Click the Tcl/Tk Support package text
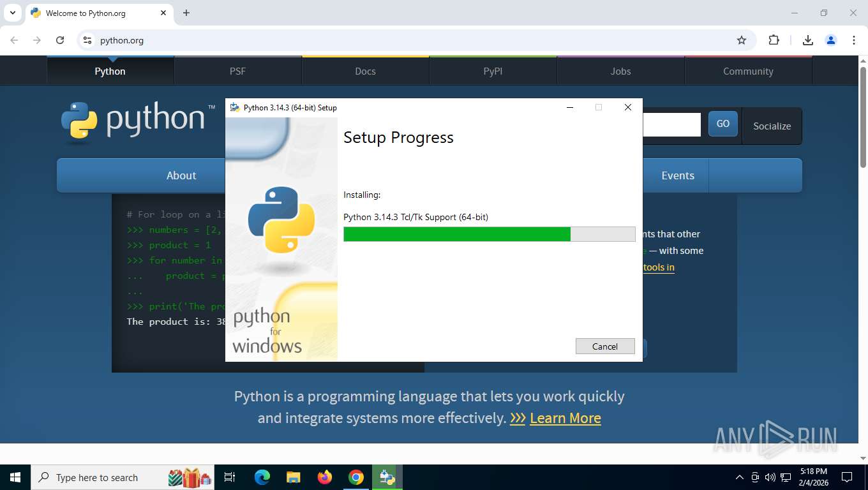The image size is (868, 490). 415,217
